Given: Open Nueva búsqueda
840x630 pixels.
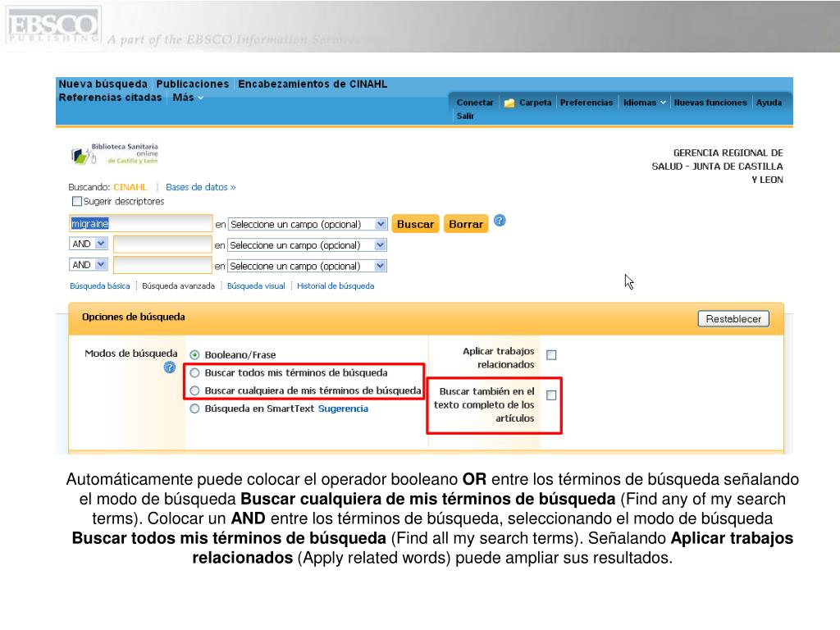Looking at the screenshot, I should coord(103,84).
